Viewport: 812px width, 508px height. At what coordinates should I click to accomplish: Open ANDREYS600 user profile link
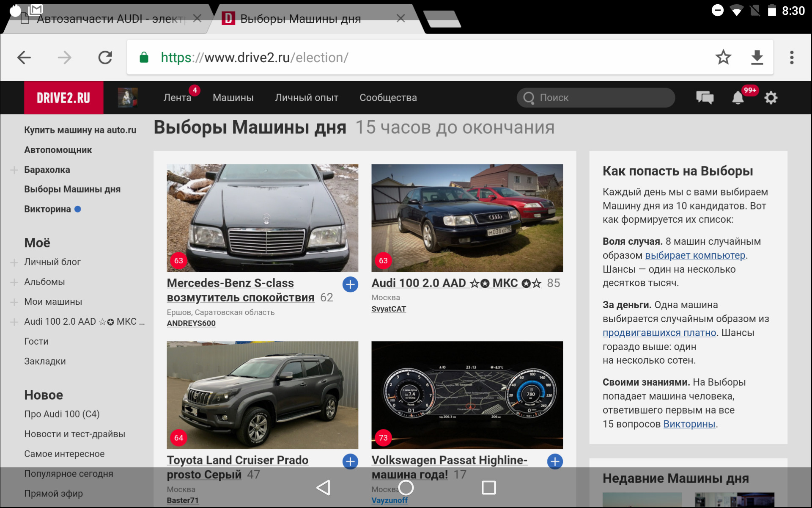point(191,323)
